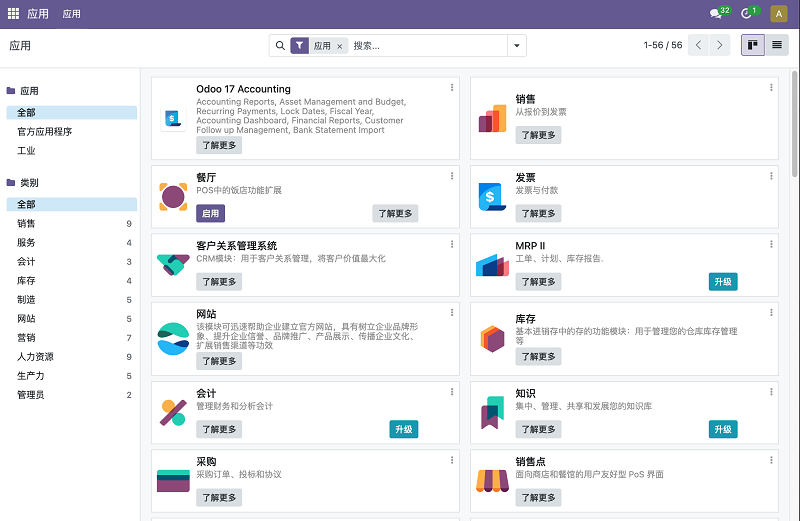
Task: Click the 1-56 / 56 pager counter
Action: pos(663,45)
